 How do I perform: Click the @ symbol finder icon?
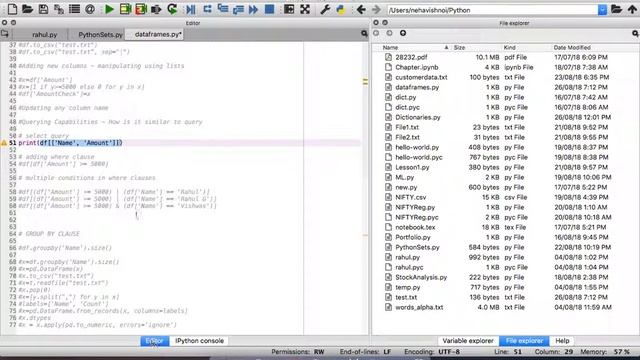90,9
